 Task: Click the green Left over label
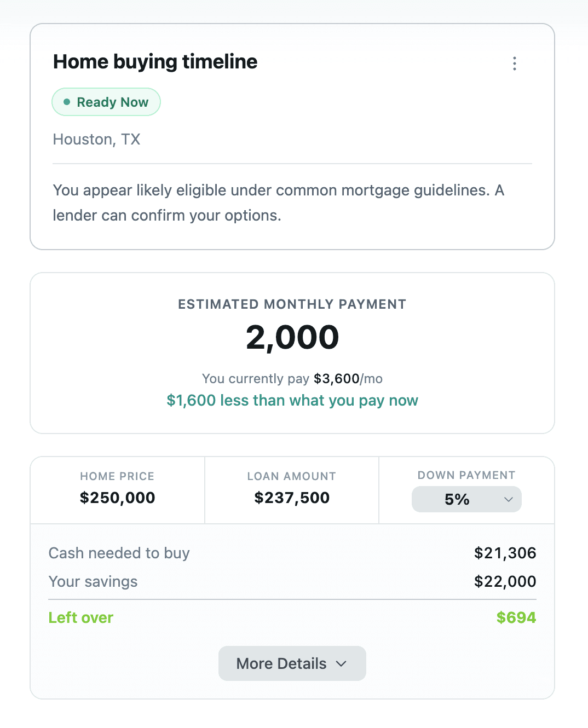81,617
